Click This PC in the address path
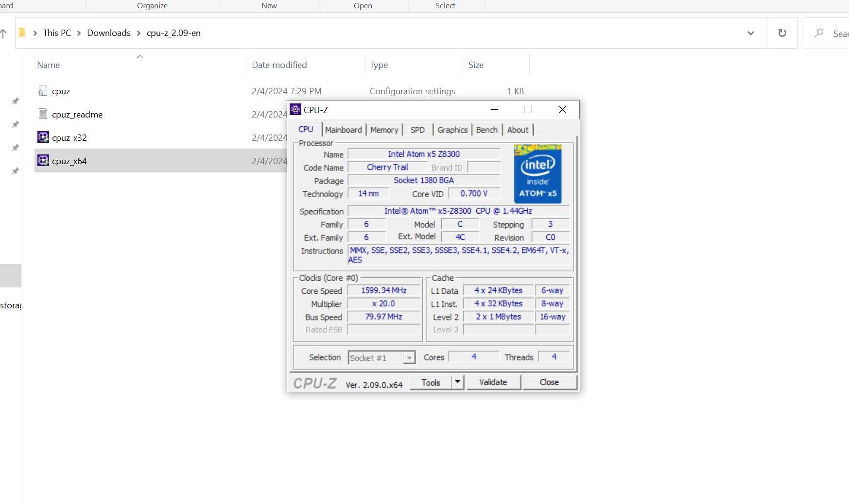Image resolution: width=849 pixels, height=504 pixels. click(57, 33)
